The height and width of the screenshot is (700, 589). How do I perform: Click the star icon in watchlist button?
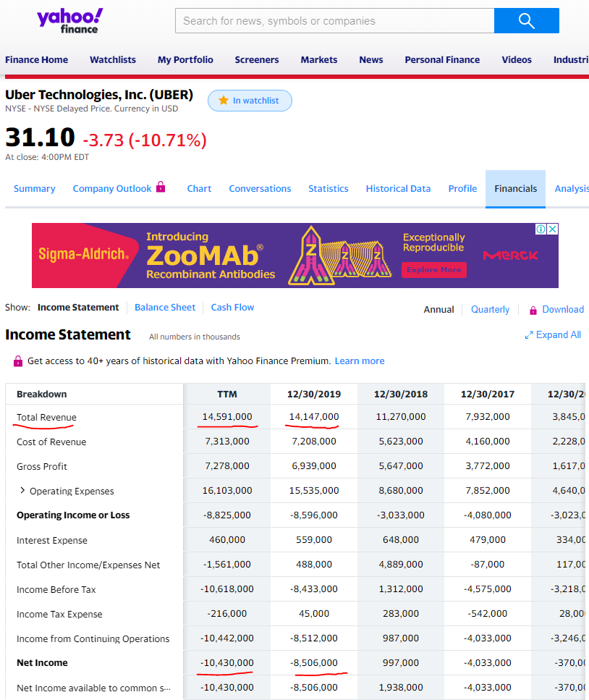(224, 101)
